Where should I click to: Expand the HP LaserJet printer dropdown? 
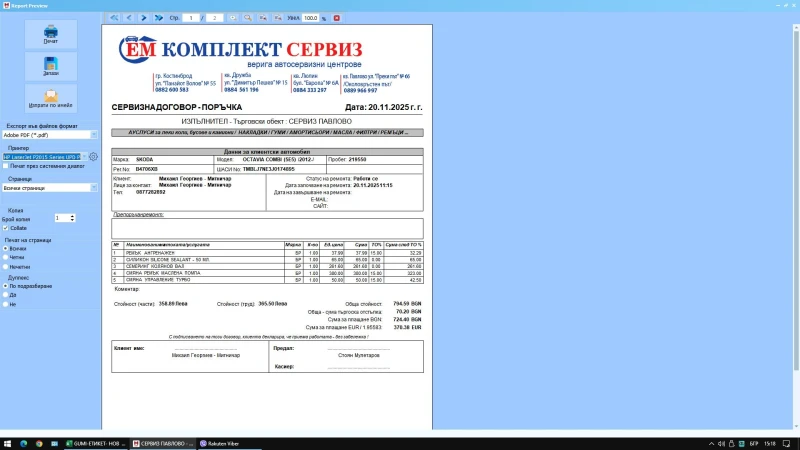click(x=84, y=157)
